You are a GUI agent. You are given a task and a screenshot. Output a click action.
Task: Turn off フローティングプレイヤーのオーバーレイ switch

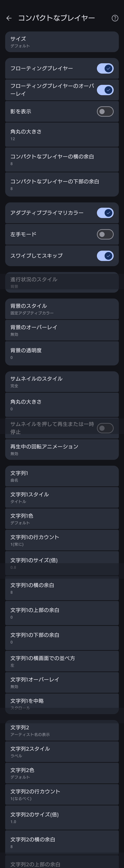coord(105,90)
